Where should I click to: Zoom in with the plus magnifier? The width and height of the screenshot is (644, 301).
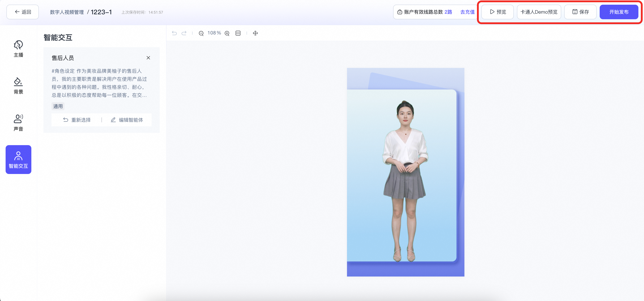[227, 33]
